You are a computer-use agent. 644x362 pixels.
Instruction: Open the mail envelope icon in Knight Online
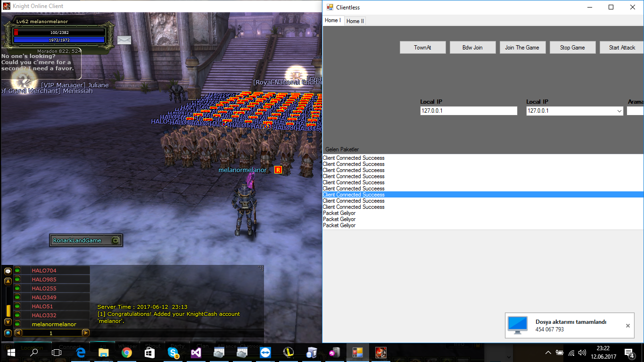tap(124, 40)
